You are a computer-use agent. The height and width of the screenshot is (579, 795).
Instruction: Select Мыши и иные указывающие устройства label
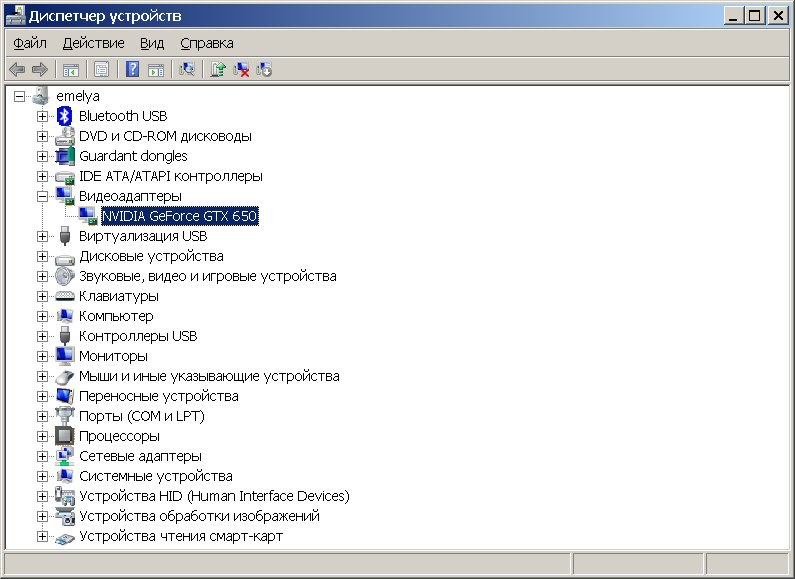click(209, 376)
